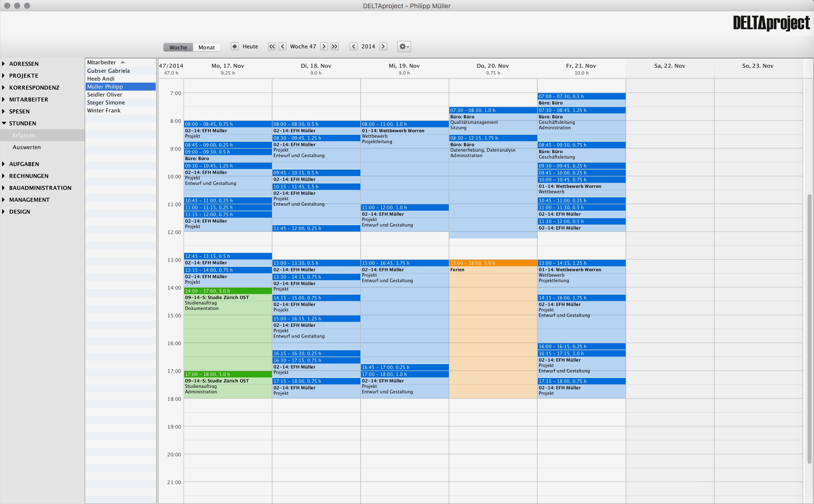Image resolution: width=814 pixels, height=504 pixels.
Task: Click the Heute label
Action: 250,46
